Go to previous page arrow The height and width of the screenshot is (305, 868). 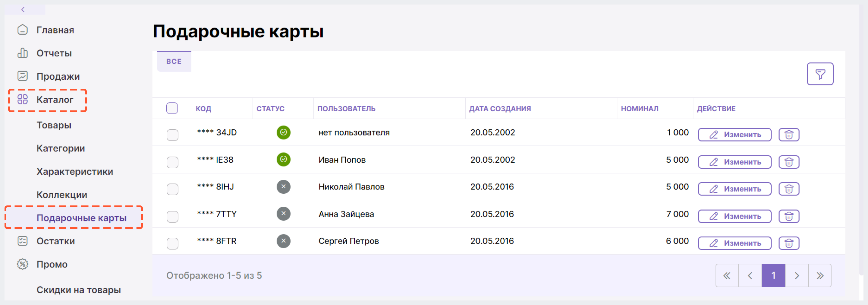click(x=750, y=275)
